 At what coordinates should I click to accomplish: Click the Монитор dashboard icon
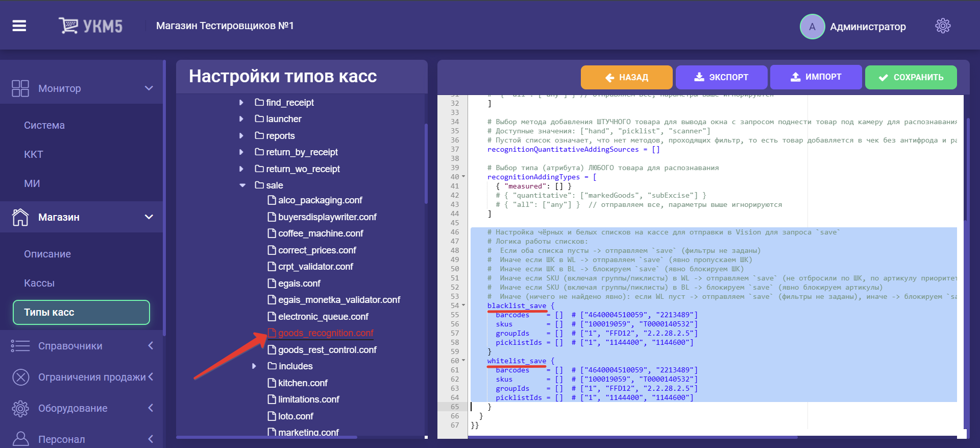pos(20,88)
